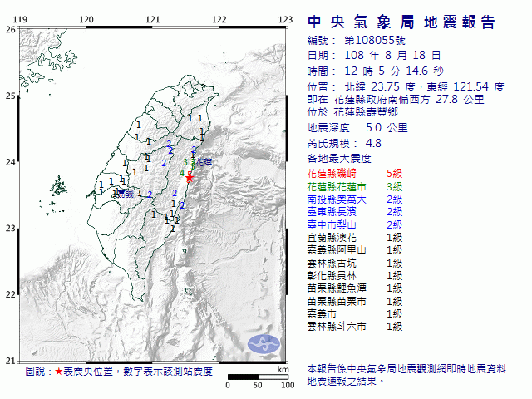Click row 嘉義市 1級

pyautogui.click(x=355, y=314)
